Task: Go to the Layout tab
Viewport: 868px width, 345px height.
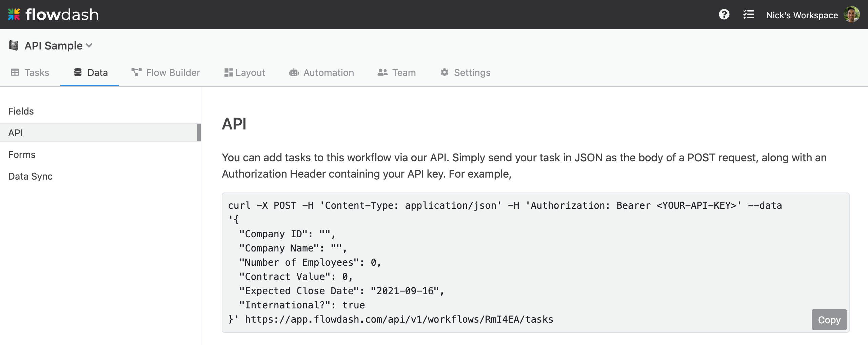Action: pyautogui.click(x=244, y=73)
